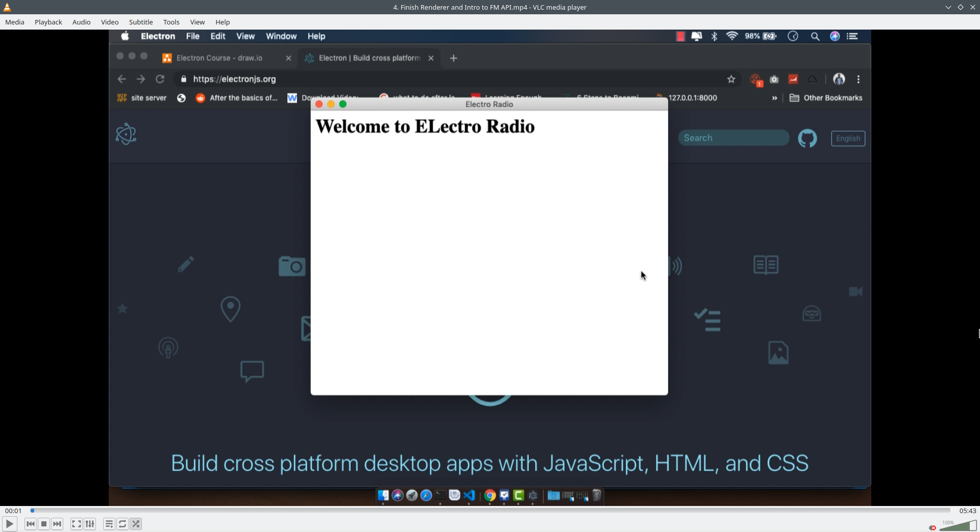Show extended settings (equalizer) dialog

tap(90, 524)
